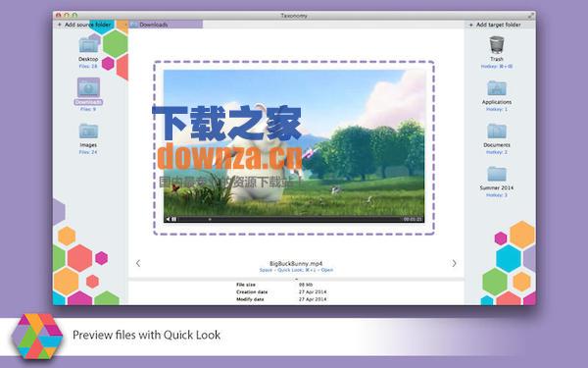Select the Downloads tab
Screen dimensions: 588x368
pyautogui.click(x=166, y=25)
